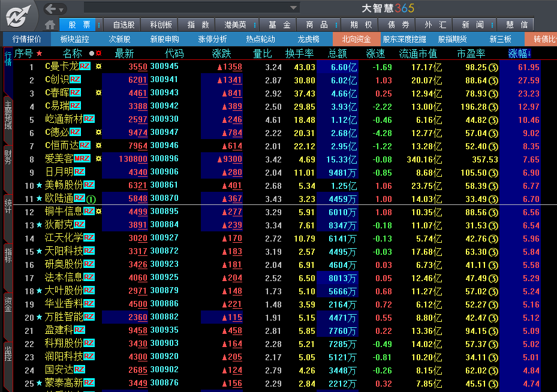
Task: Click the green circled 1 by 欧陆通
Action: (x=91, y=199)
